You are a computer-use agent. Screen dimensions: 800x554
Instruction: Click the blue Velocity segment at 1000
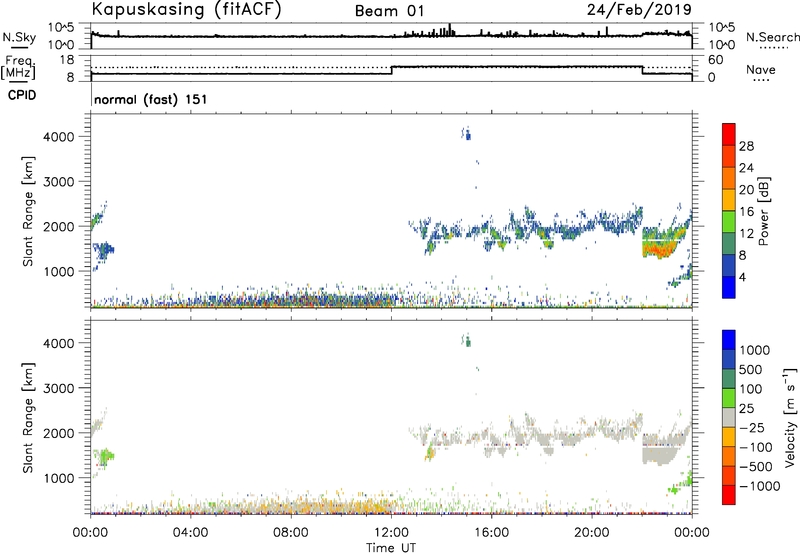pos(729,340)
